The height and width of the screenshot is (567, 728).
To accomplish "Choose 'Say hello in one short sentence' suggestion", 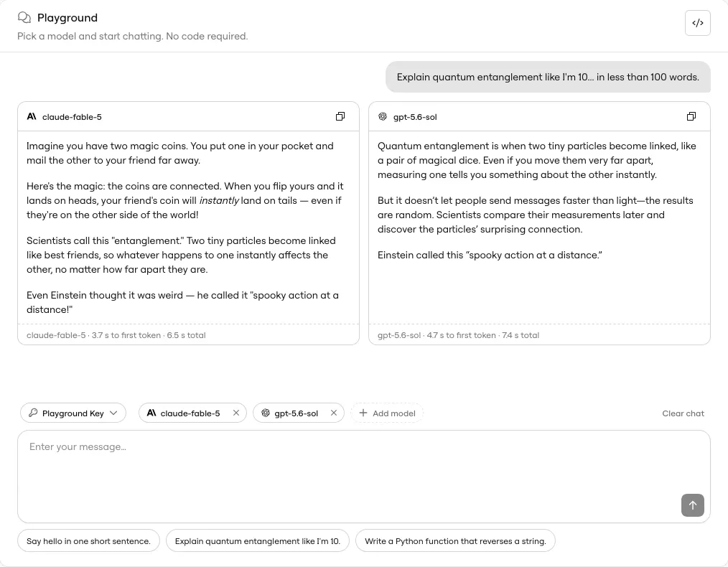I will pyautogui.click(x=89, y=541).
